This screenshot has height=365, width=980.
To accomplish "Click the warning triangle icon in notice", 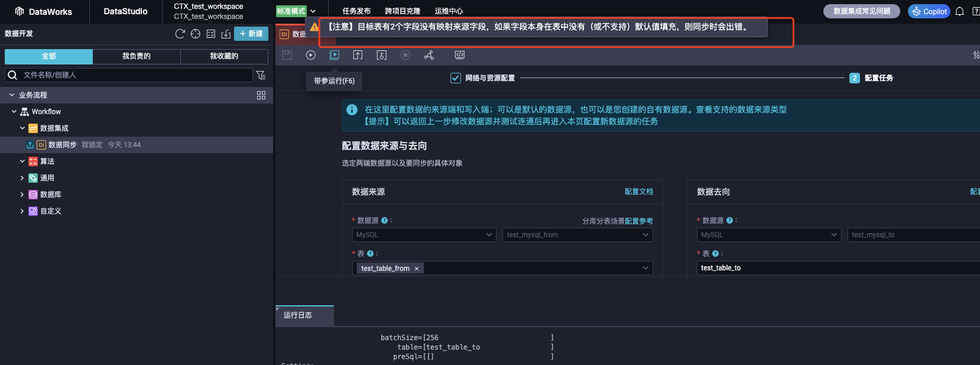I will [314, 27].
